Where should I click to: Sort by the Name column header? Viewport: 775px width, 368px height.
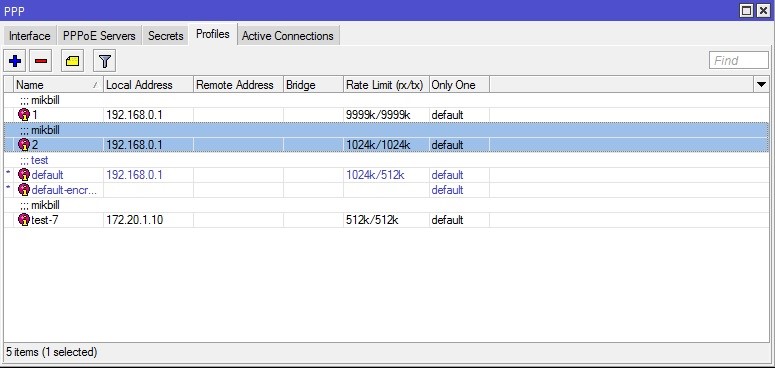[58, 85]
